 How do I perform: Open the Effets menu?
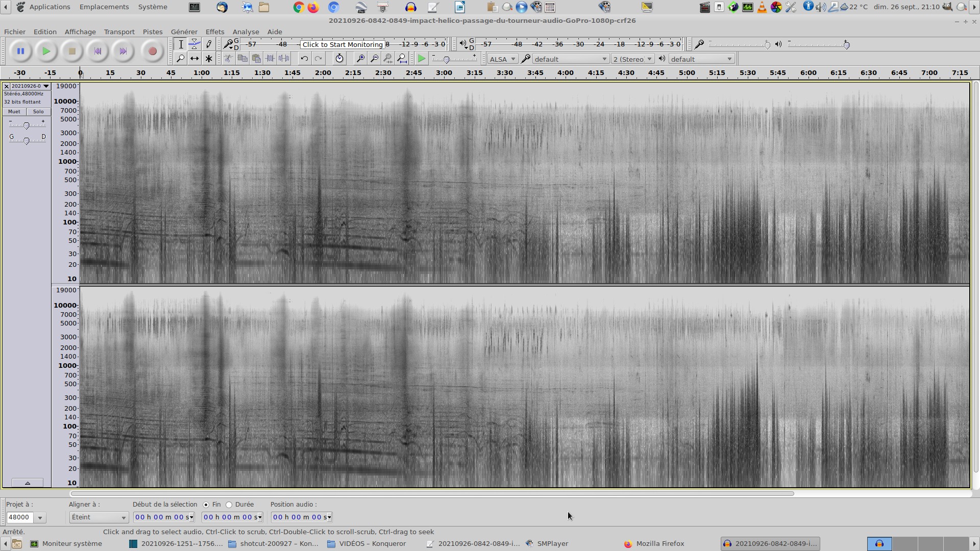click(214, 32)
